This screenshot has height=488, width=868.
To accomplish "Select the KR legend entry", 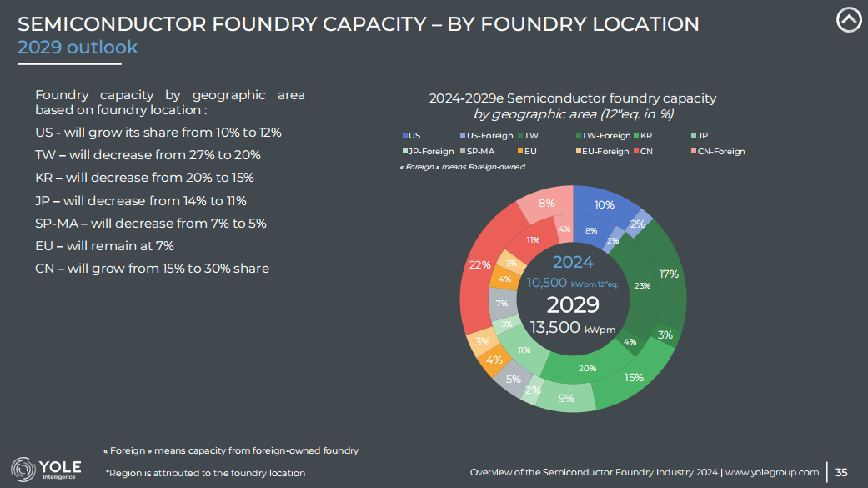I will [643, 136].
